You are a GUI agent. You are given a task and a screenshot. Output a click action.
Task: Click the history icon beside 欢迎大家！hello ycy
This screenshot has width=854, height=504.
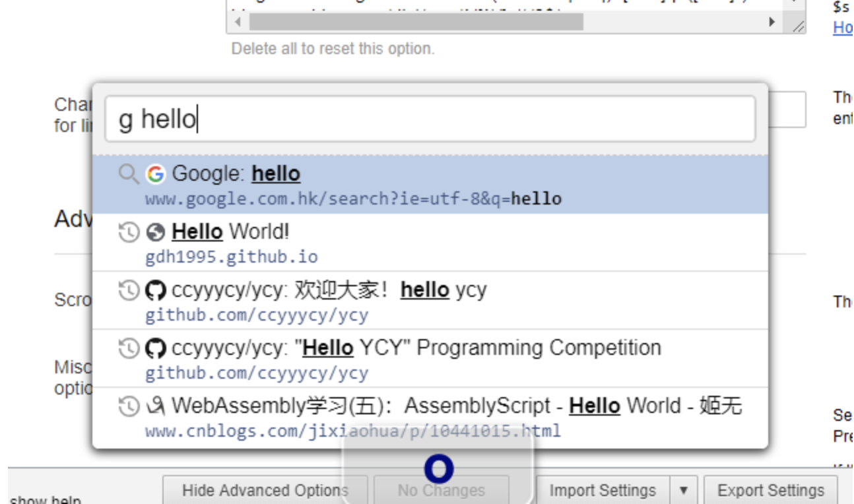click(128, 290)
